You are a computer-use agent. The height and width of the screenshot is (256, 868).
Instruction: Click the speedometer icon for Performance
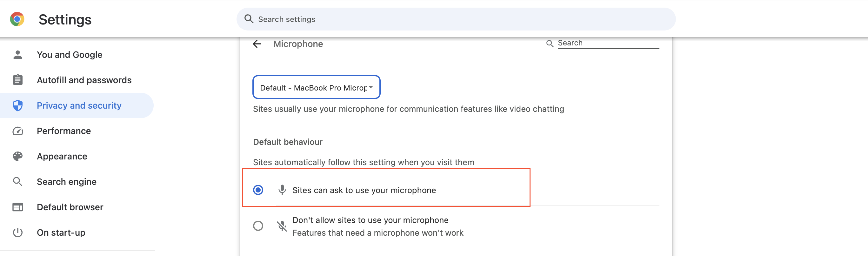(17, 131)
